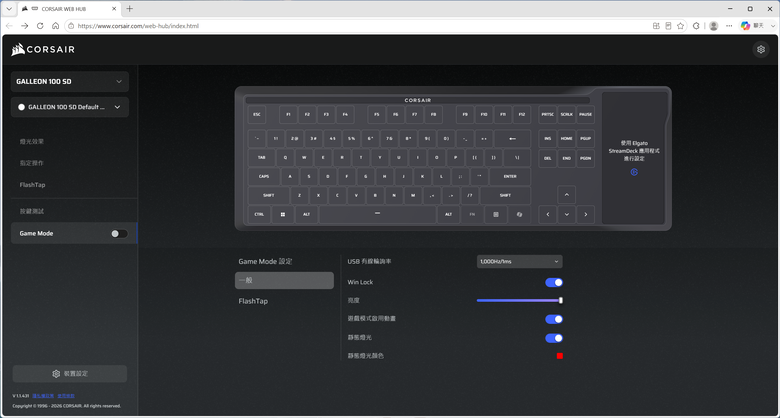This screenshot has height=418, width=780.
Task: Select the spacebar on the keyboard
Action: [377, 214]
